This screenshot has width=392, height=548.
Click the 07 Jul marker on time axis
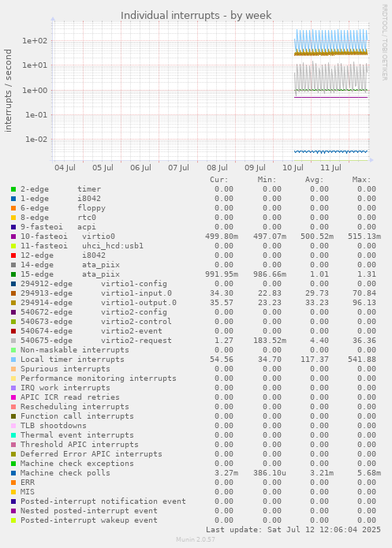tap(178, 168)
